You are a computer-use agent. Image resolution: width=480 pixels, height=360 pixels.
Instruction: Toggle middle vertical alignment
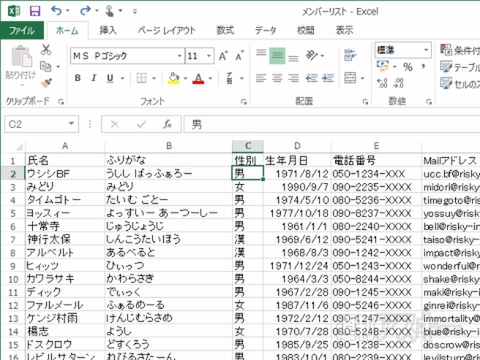[277, 56]
